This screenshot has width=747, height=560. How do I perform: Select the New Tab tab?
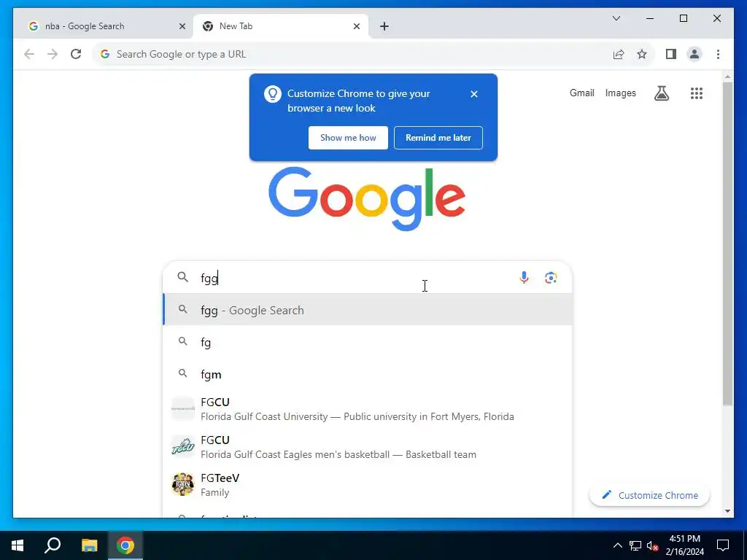point(280,26)
